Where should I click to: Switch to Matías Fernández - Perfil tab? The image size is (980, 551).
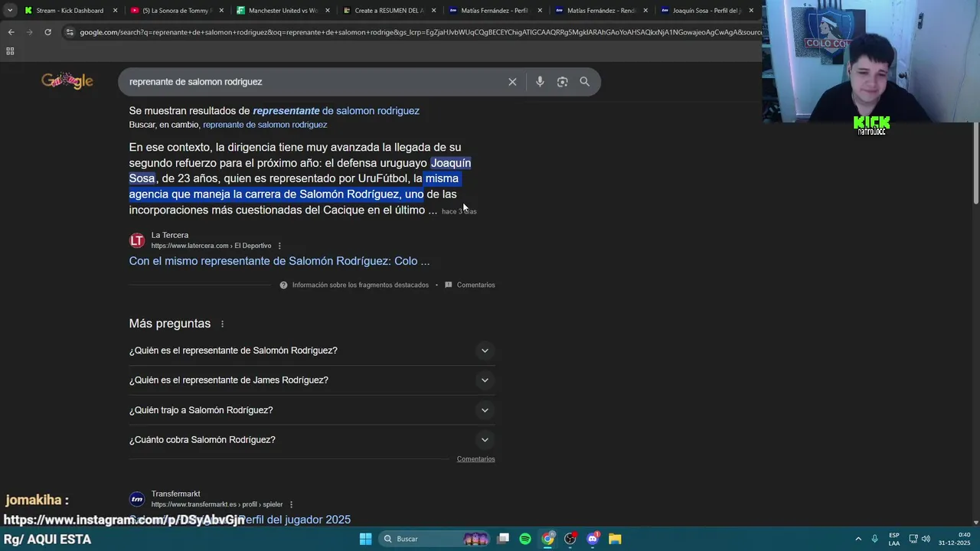(495, 11)
